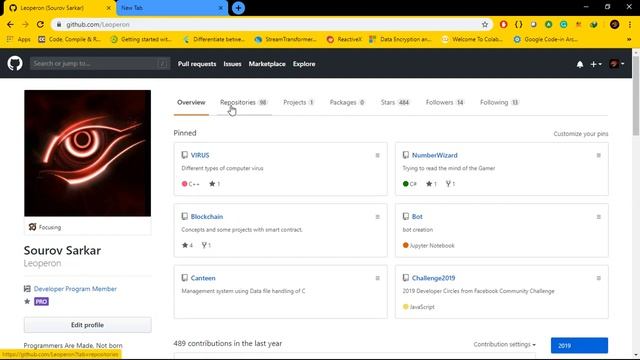Open the VIRUS pinned repository
The width and height of the screenshot is (640, 360).
click(x=200, y=155)
